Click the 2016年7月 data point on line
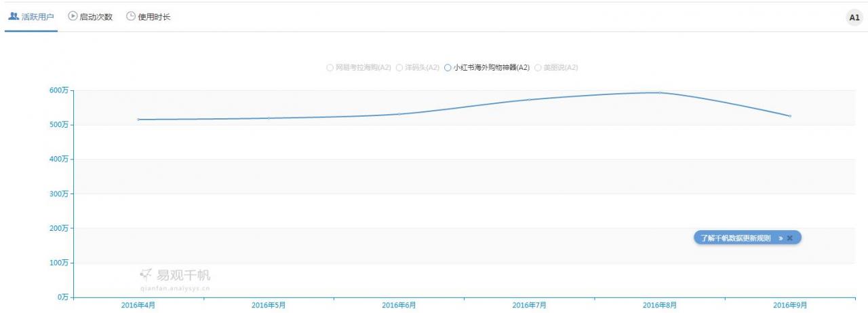Viewport: 868px width, 313px height. [530, 100]
